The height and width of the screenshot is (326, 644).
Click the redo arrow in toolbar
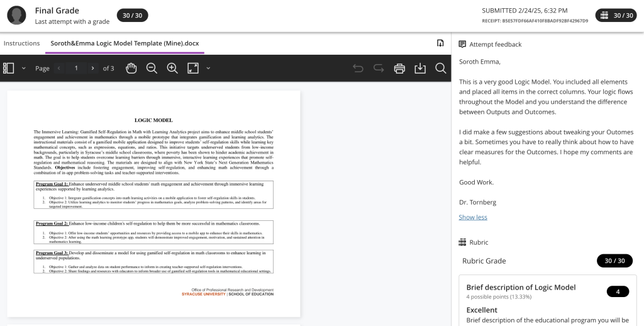[379, 68]
